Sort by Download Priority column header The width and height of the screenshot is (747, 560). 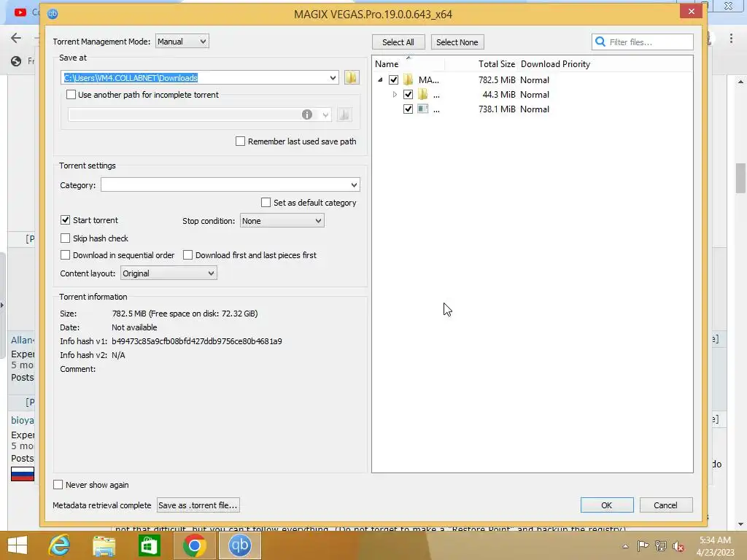pyautogui.click(x=555, y=64)
